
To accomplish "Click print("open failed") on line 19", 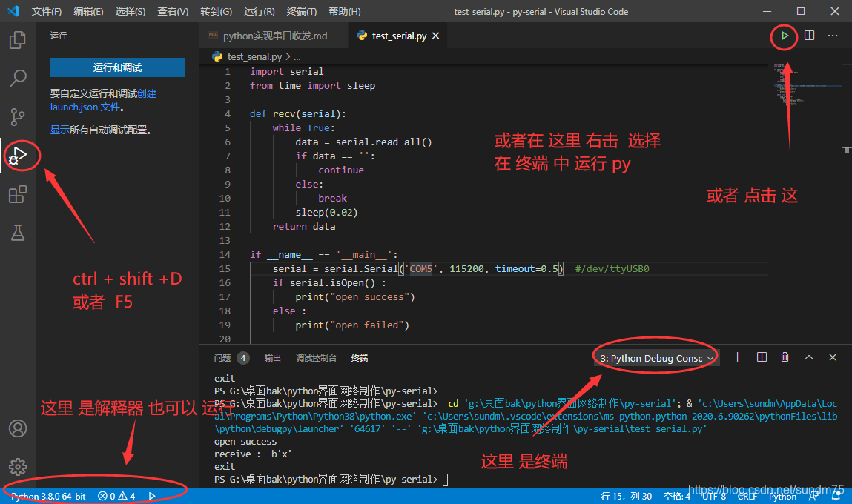I will coord(352,325).
